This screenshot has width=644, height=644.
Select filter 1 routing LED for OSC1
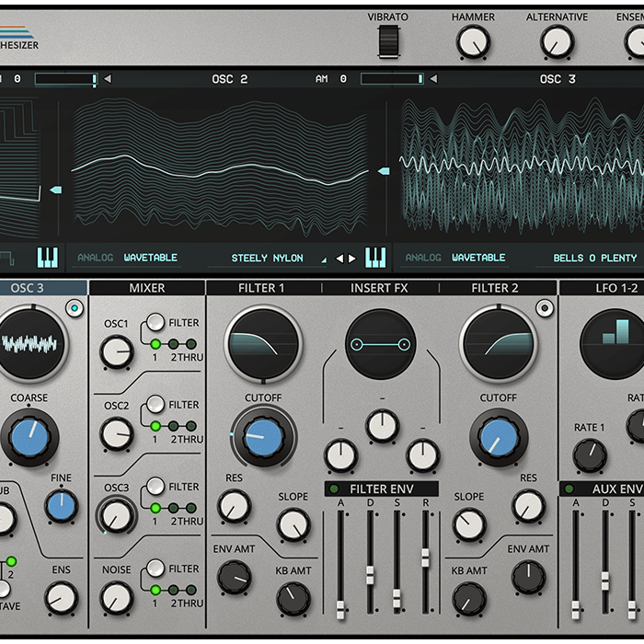point(155,344)
